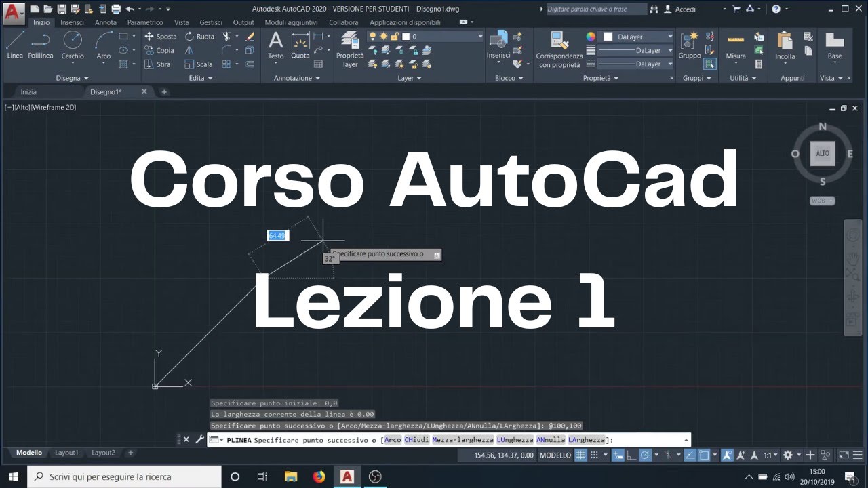This screenshot has width=868, height=488.
Task: Switch to the Annota ribbon tab
Action: click(x=105, y=22)
